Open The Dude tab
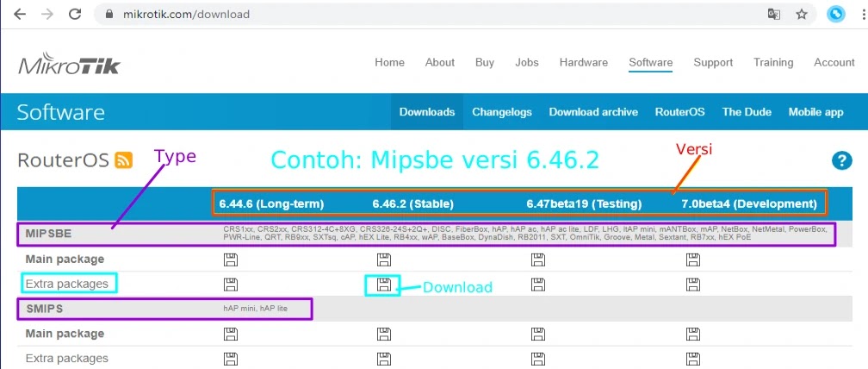Image resolution: width=868 pixels, height=369 pixels. click(x=747, y=112)
